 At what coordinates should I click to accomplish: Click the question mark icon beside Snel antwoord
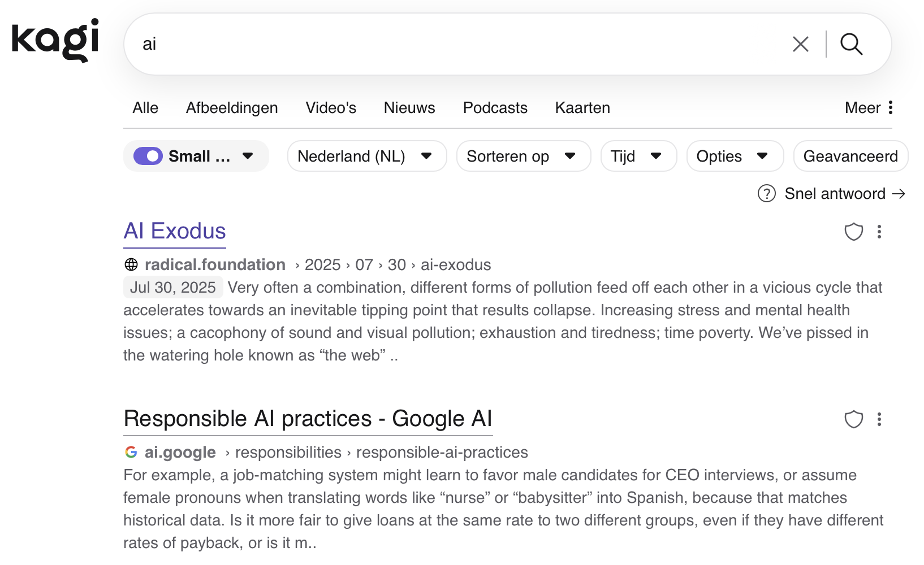tap(766, 194)
